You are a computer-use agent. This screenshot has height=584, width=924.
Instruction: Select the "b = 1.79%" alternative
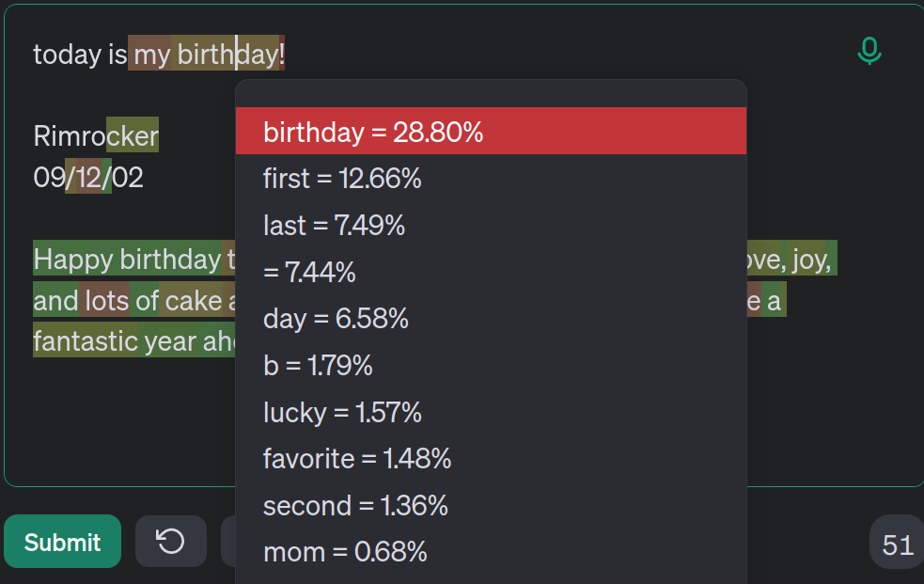click(x=491, y=366)
